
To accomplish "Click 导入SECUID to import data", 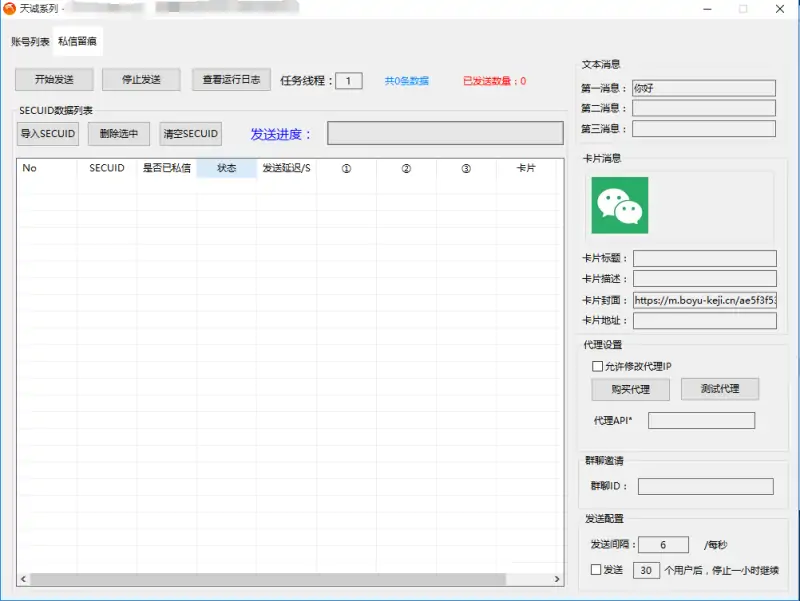I will point(47,133).
